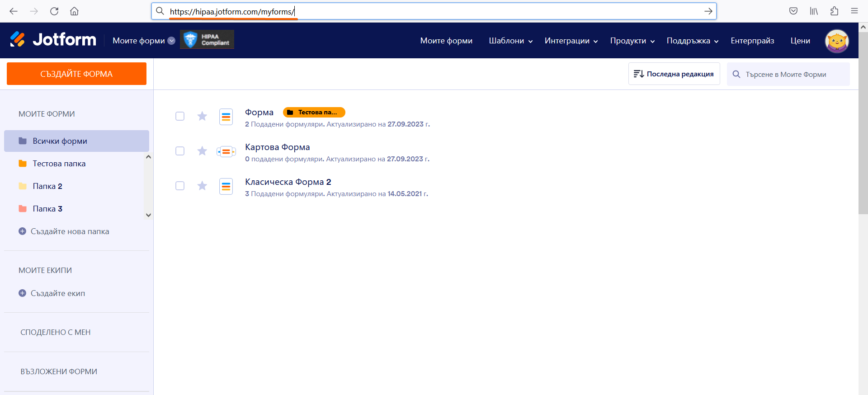Check the Картова Форма checkbox
Viewport: 868px width, 395px height.
(180, 151)
